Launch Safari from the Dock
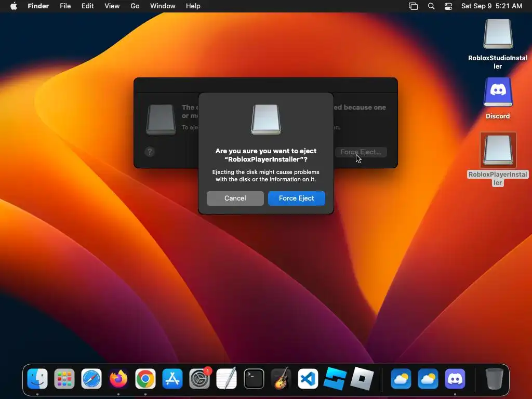The image size is (532, 399). tap(91, 379)
